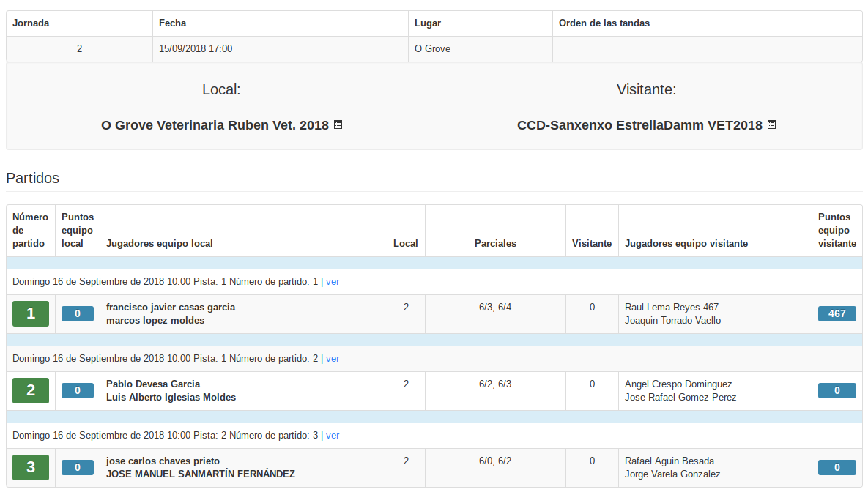Click the green match number 3 badge

click(x=31, y=468)
